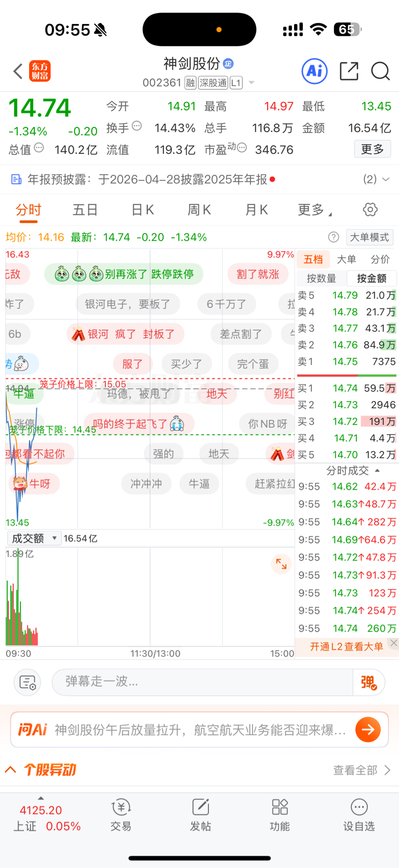Tap the 卖1 14.75 order row

(x=347, y=361)
